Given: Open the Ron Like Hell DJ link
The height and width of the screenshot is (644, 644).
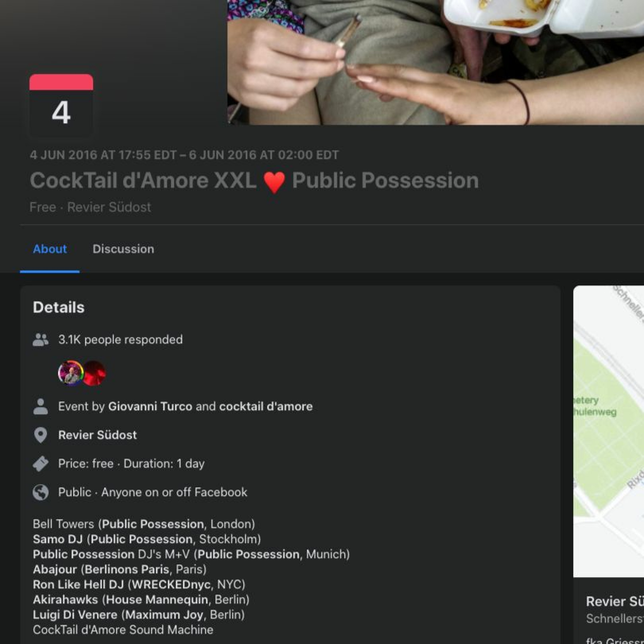Looking at the screenshot, I should pos(78,584).
